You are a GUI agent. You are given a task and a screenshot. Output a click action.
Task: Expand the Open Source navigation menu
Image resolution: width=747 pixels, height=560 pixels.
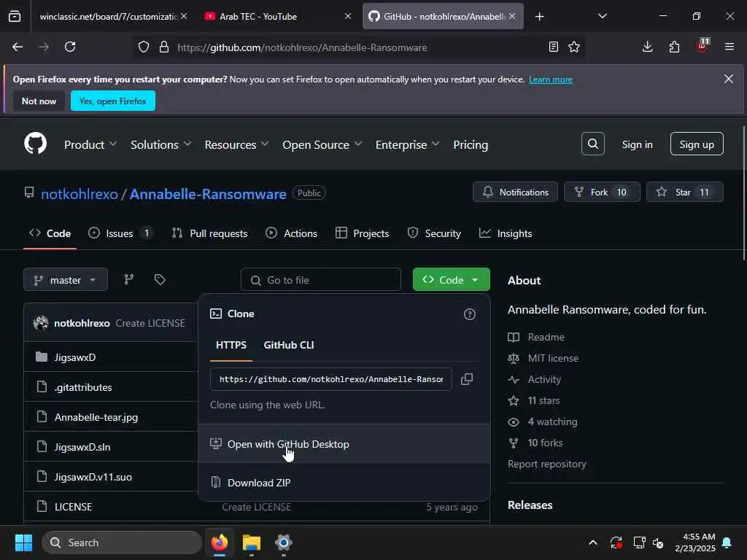[x=322, y=144]
